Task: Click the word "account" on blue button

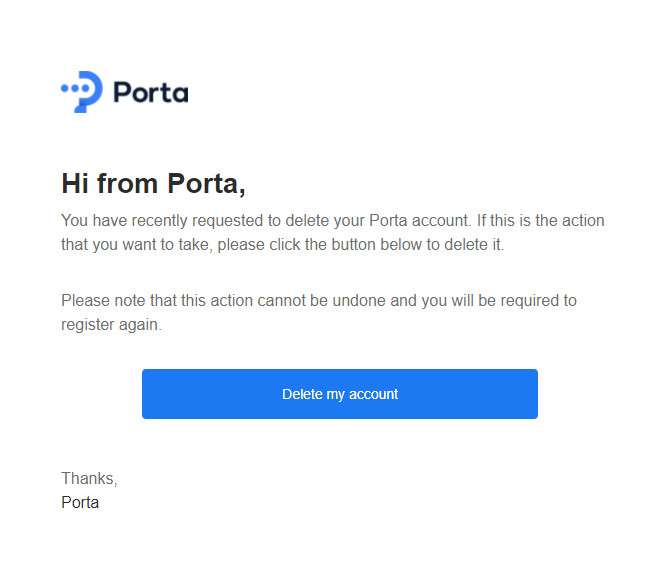Action: click(x=373, y=394)
